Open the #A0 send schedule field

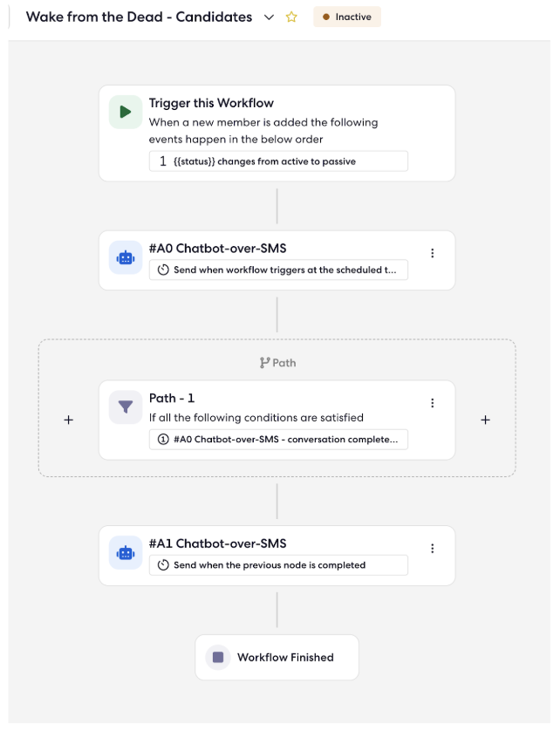coord(278,270)
